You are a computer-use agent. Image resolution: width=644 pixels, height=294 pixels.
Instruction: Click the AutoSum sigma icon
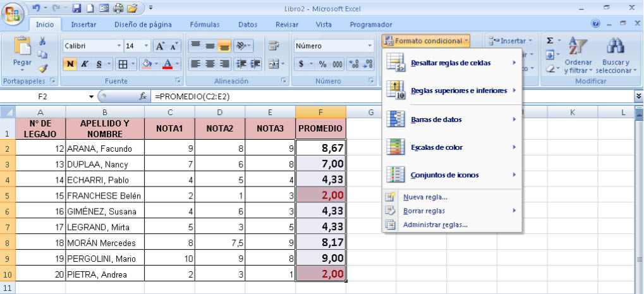pyautogui.click(x=550, y=40)
